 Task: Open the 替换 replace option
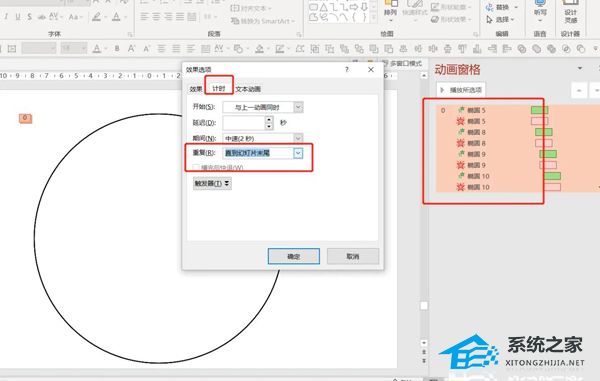[501, 7]
